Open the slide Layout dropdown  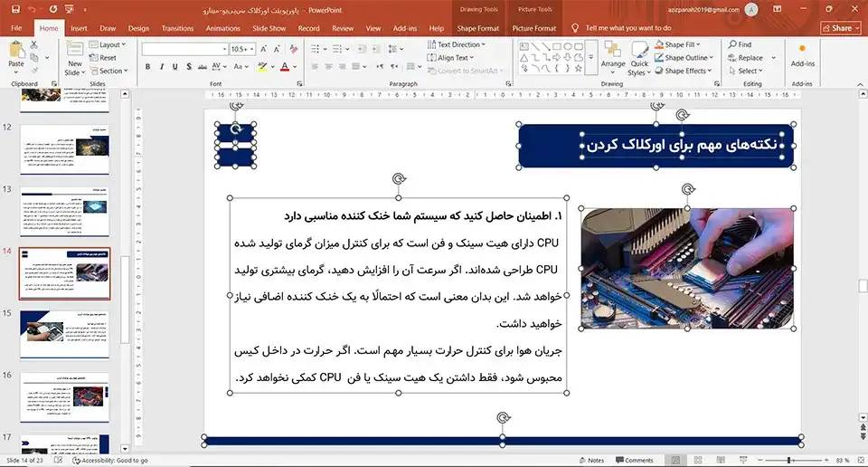(108, 44)
